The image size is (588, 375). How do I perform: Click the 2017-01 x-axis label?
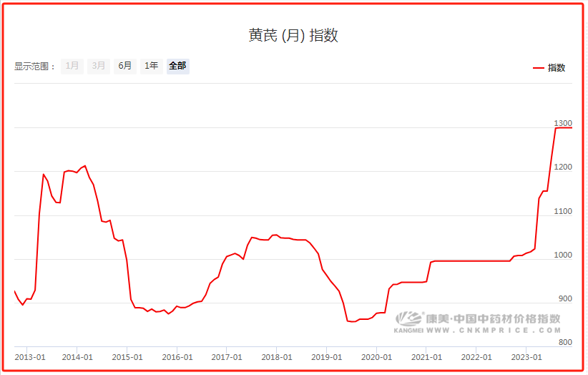tap(227, 357)
